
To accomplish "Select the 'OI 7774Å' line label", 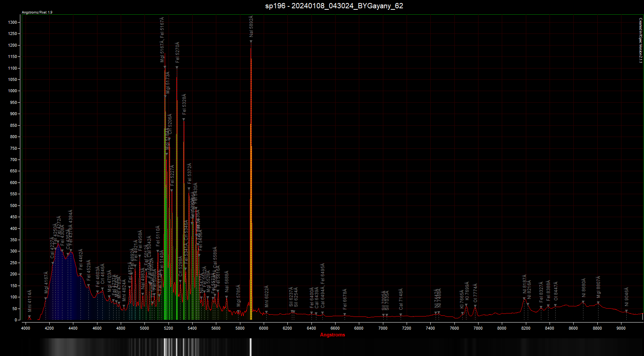I will tap(475, 293).
